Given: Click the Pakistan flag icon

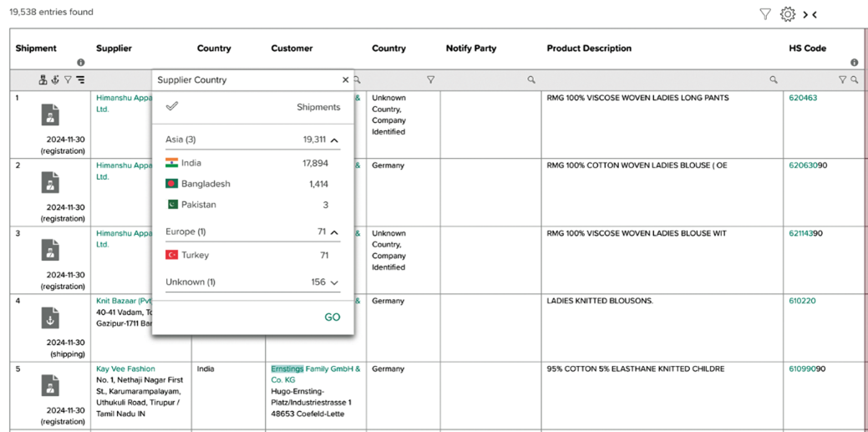Looking at the screenshot, I should [171, 205].
